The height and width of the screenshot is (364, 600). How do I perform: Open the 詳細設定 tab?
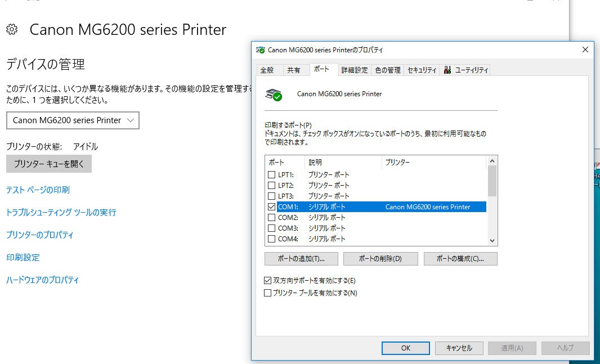[x=355, y=70]
